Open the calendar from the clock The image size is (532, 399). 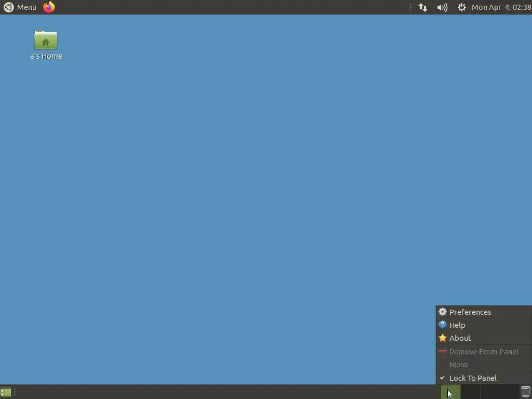(x=501, y=7)
